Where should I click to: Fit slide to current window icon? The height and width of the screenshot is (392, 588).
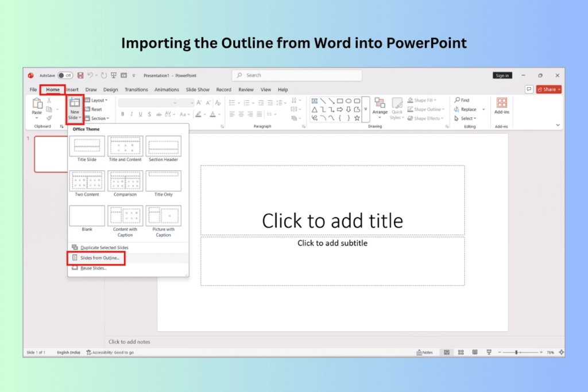pos(562,352)
